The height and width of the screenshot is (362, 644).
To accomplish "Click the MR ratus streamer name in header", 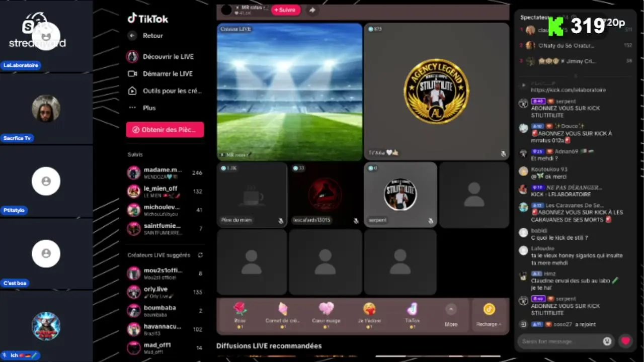I will tap(252, 8).
